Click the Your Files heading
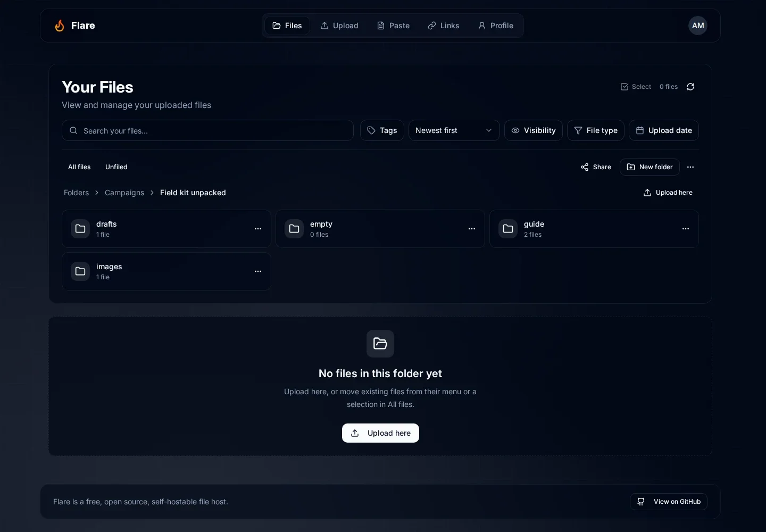 point(97,87)
